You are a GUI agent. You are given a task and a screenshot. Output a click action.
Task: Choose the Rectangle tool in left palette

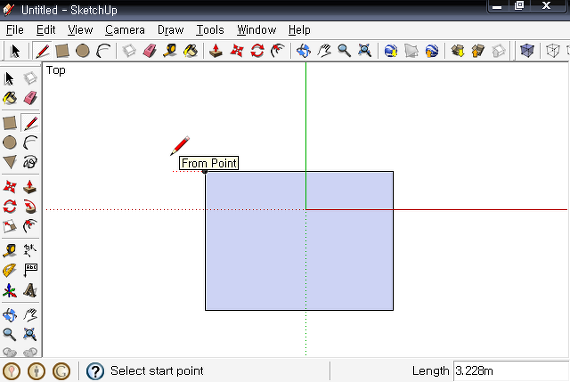10,123
